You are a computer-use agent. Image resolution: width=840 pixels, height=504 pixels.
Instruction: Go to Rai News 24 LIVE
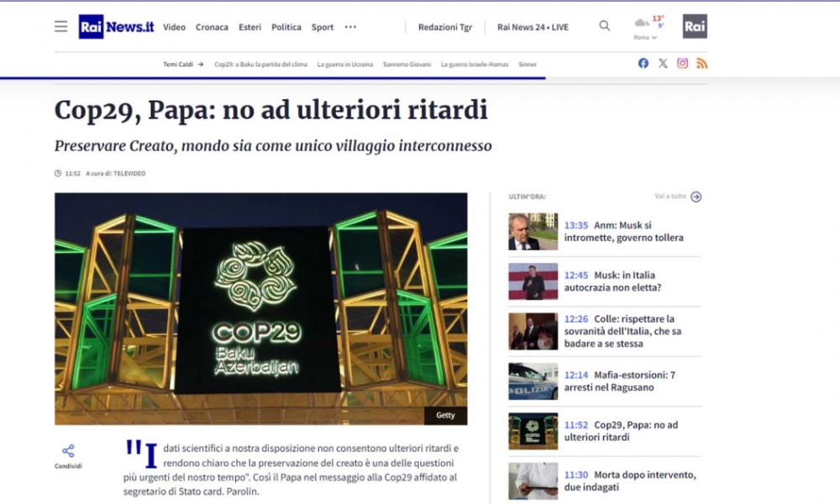tap(533, 27)
